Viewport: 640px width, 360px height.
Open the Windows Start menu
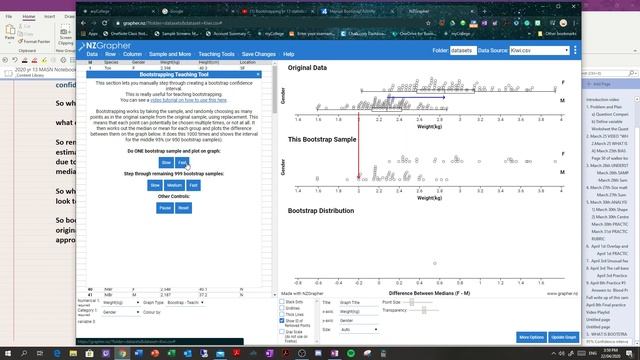tap(8, 353)
